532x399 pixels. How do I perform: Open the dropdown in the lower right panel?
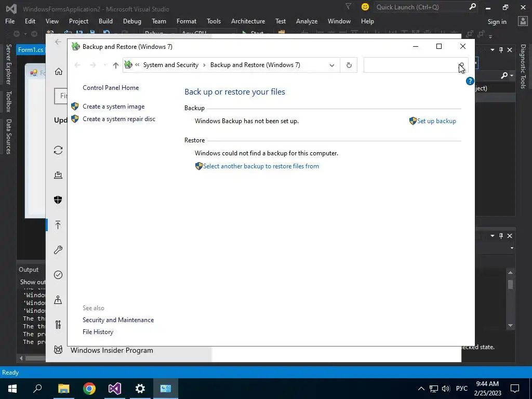[x=512, y=248]
